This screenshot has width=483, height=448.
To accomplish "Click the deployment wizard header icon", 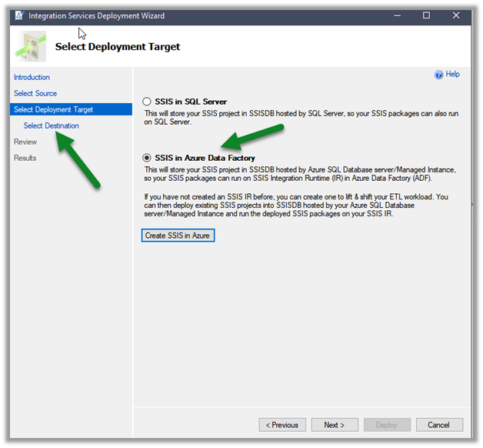I will click(x=32, y=46).
